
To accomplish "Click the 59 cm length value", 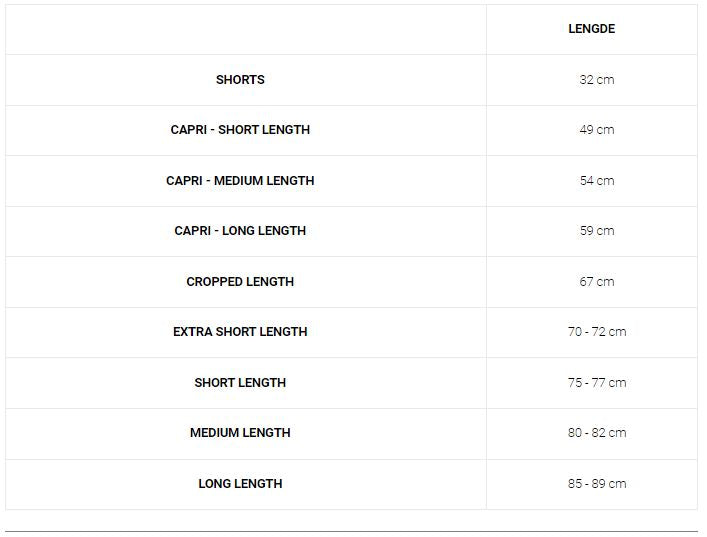I will point(596,231).
